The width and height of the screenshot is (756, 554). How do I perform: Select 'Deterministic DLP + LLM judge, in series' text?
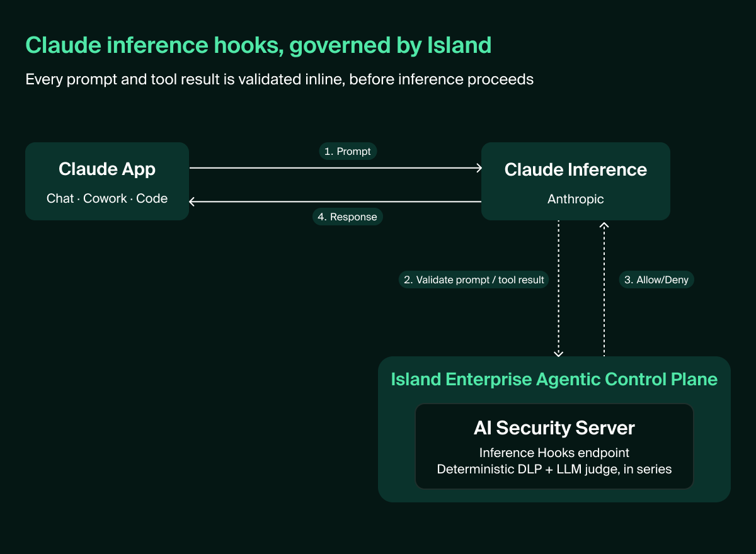pos(554,469)
